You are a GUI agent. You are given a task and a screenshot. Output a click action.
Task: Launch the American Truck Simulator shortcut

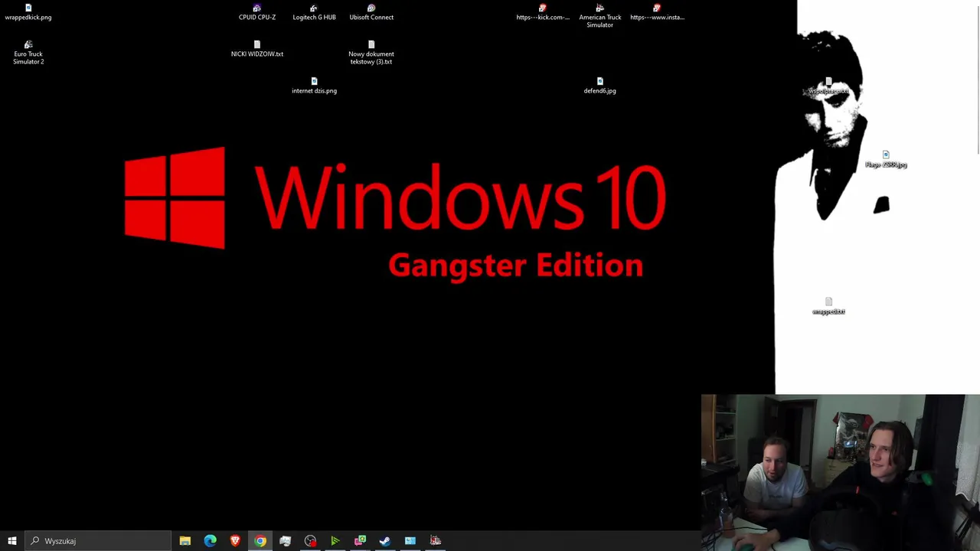point(600,16)
